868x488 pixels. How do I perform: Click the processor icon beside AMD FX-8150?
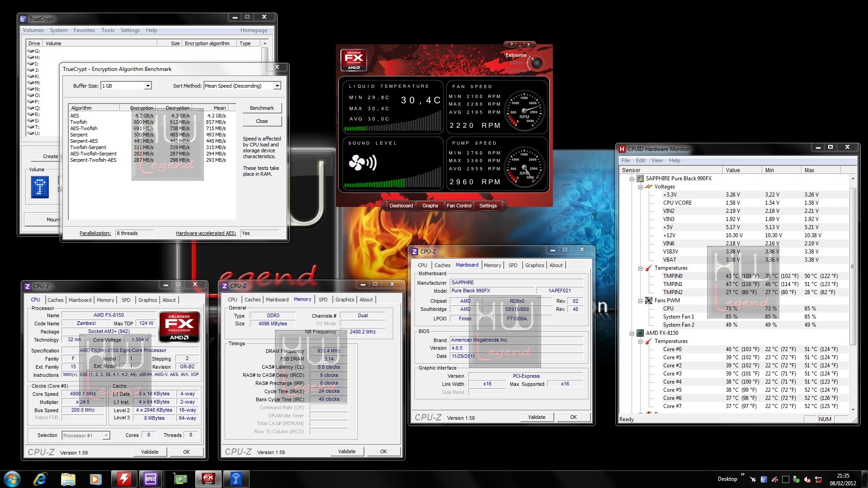point(640,333)
